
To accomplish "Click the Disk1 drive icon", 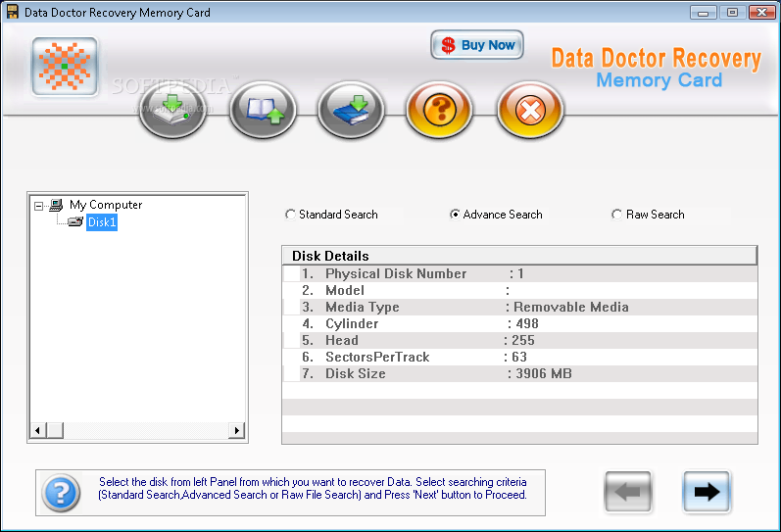I will coord(75,221).
